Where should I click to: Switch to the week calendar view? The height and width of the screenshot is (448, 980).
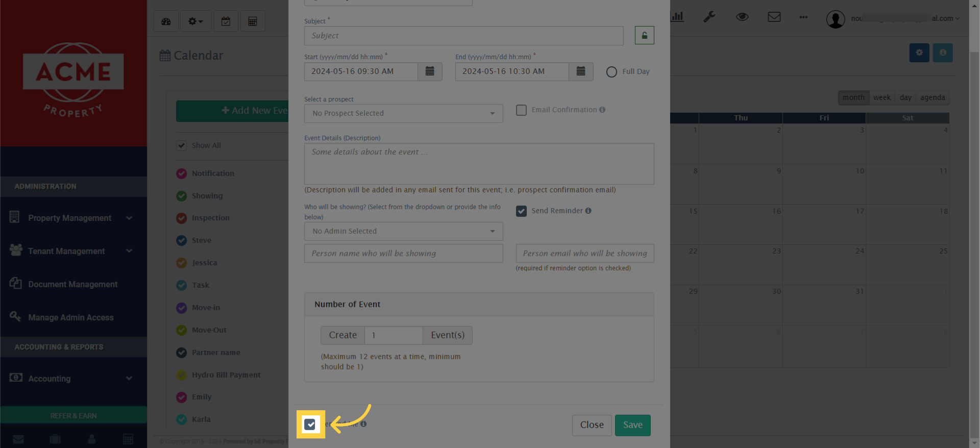tap(881, 97)
